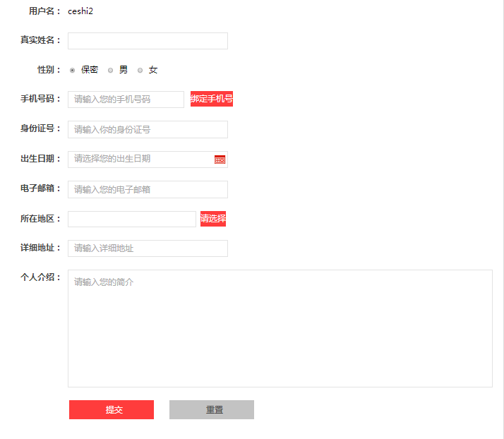Choose 女 as the gender
This screenshot has width=504, height=439.
[140, 71]
